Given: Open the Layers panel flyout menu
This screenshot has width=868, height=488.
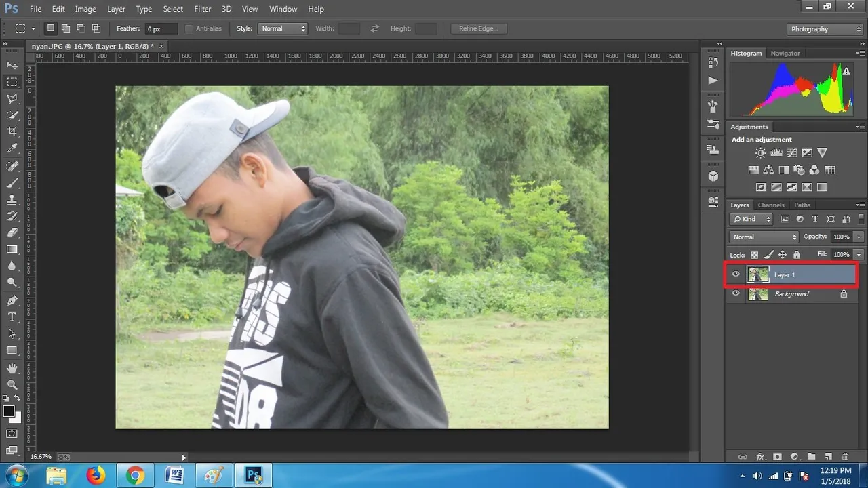Looking at the screenshot, I should tap(860, 205).
